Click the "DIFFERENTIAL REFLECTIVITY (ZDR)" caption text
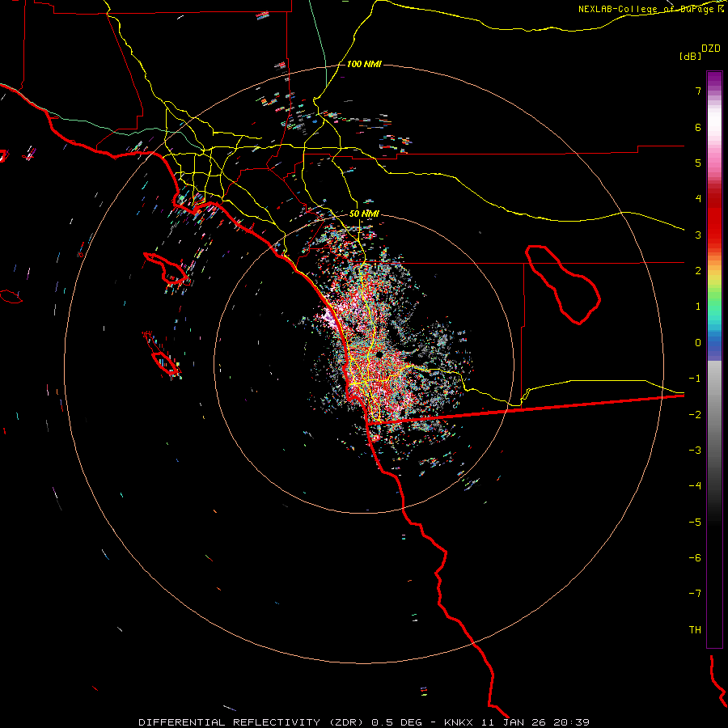 tap(252, 722)
